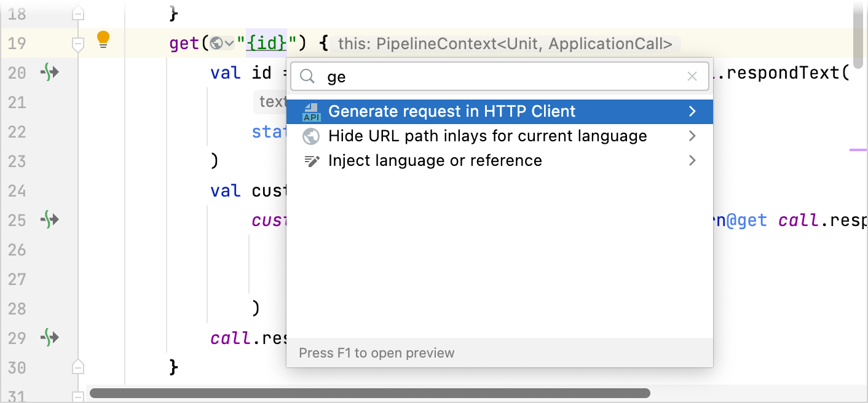This screenshot has width=868, height=403.
Task: Click the yellow intention lightbulb on line 19
Action: point(103,39)
